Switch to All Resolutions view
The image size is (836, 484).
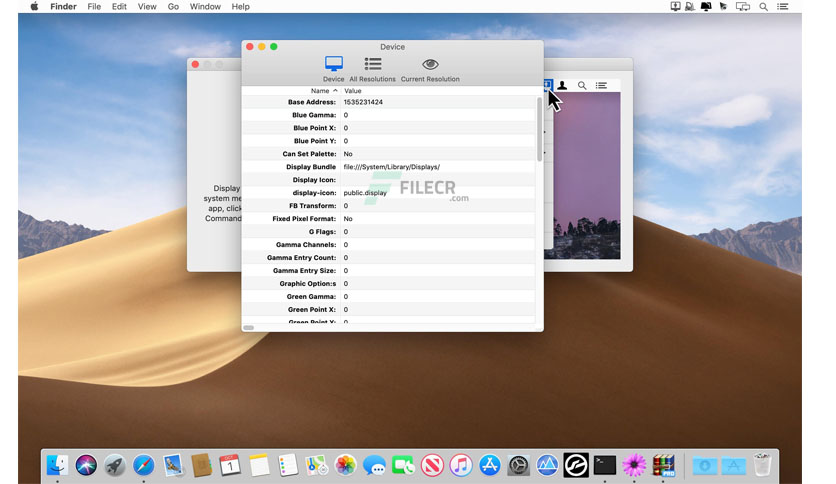pos(372,69)
